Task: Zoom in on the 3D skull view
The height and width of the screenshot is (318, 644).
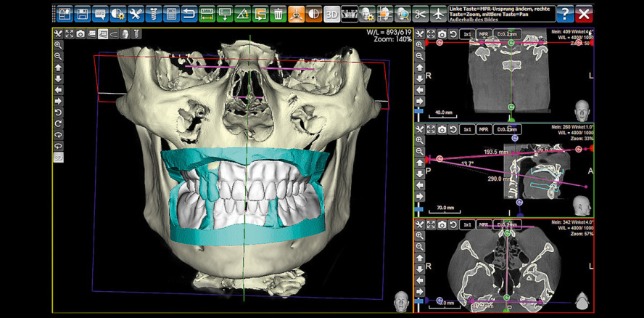Action: [x=58, y=45]
